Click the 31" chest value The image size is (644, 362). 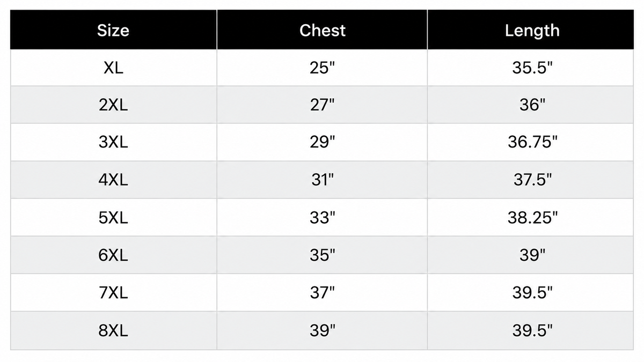(322, 180)
